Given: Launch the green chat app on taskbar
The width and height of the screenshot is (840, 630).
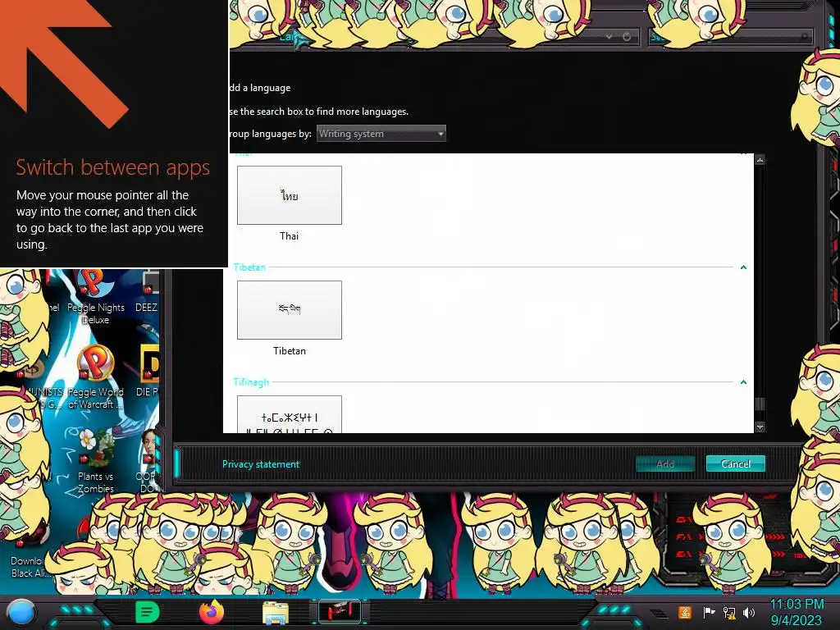Looking at the screenshot, I should click(148, 612).
